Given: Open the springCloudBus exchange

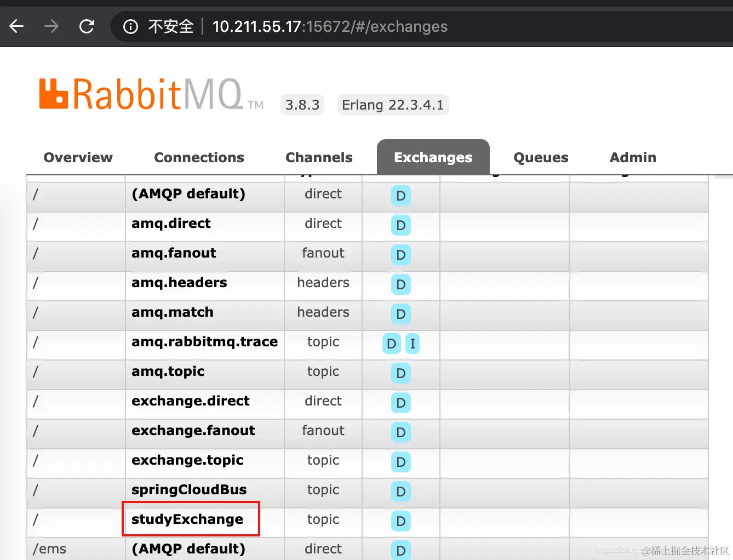Looking at the screenshot, I should pos(189,490).
